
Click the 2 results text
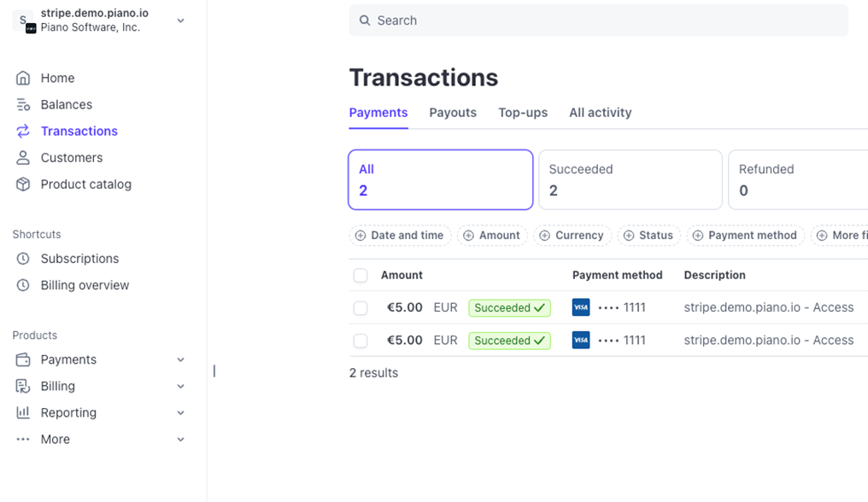pos(373,373)
